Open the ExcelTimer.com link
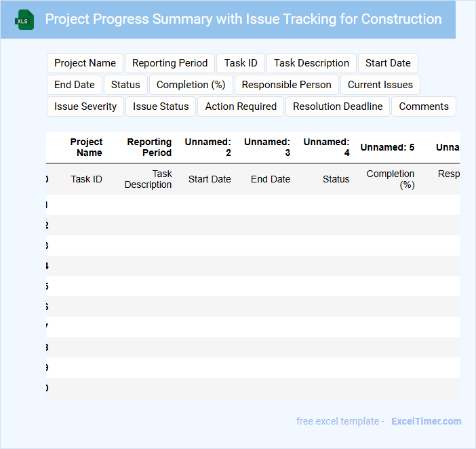Image resolution: width=476 pixels, height=449 pixels. pyautogui.click(x=426, y=421)
